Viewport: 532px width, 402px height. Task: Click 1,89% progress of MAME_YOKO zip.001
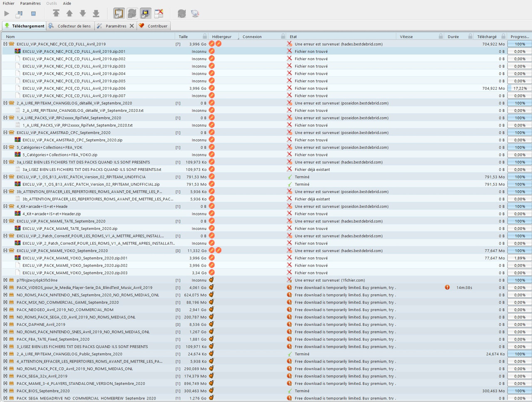(x=520, y=258)
